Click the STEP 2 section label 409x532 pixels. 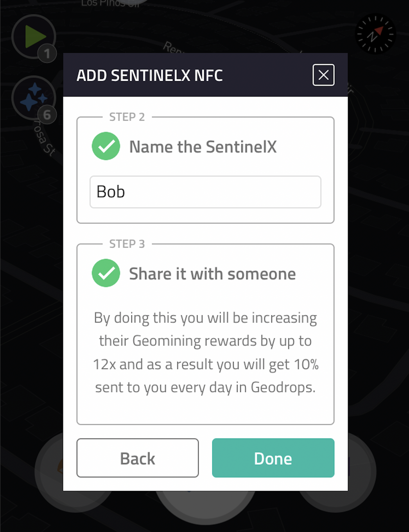pos(127,117)
